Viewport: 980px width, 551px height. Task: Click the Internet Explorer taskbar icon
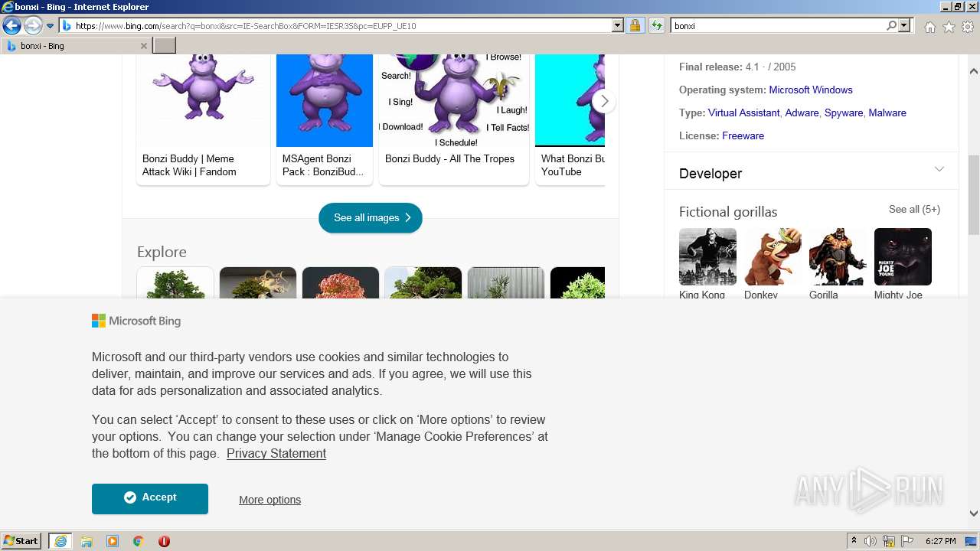(60, 541)
